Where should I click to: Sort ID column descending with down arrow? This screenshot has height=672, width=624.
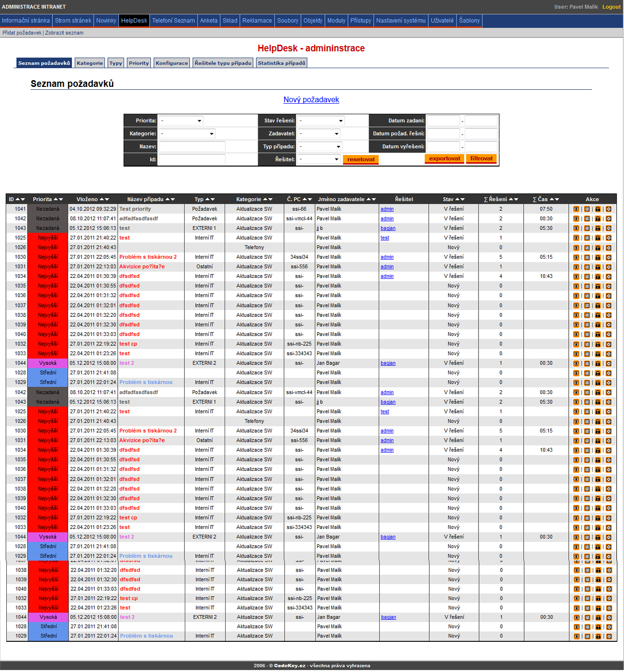[x=23, y=199]
